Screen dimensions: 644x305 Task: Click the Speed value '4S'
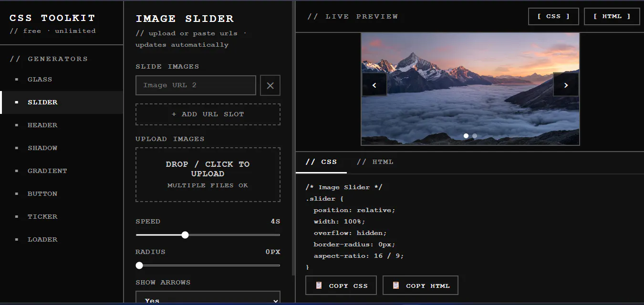[x=275, y=222]
